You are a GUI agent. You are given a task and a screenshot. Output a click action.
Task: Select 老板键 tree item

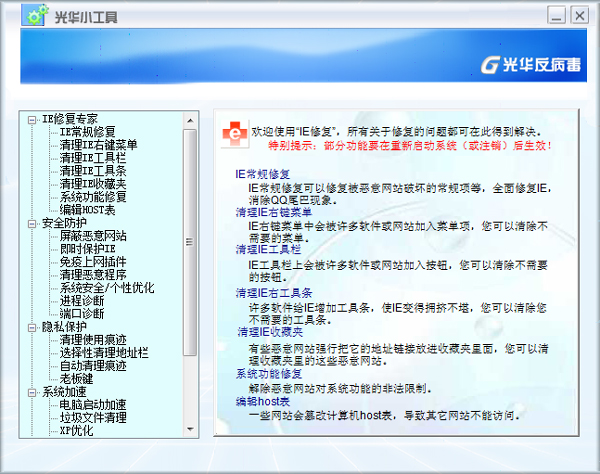76,379
